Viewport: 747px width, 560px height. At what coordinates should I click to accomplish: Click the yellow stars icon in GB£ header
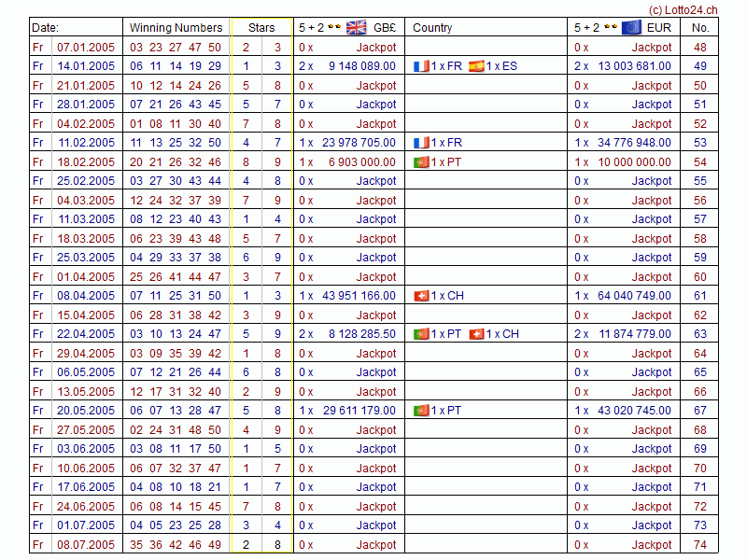pos(333,27)
